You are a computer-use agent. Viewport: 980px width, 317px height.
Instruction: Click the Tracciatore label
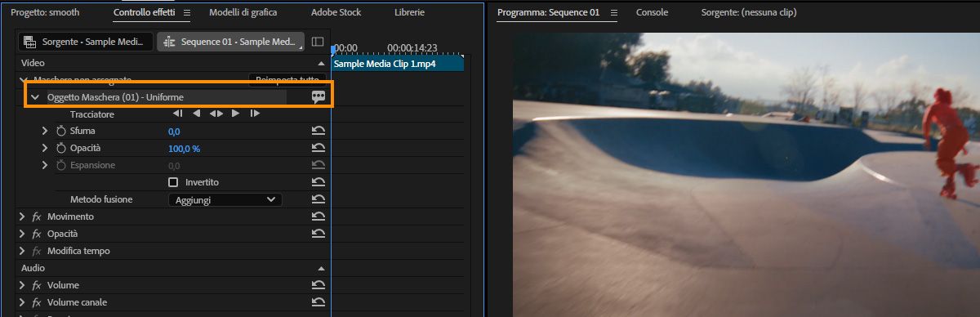tap(92, 114)
